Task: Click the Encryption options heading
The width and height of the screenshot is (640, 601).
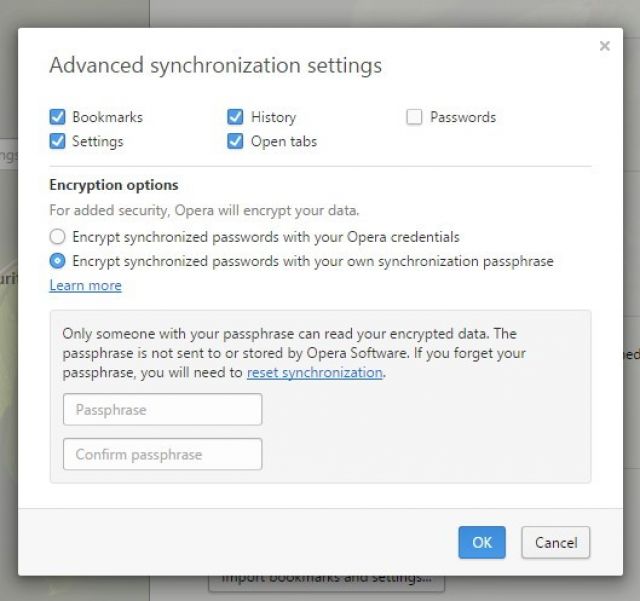Action: click(114, 185)
